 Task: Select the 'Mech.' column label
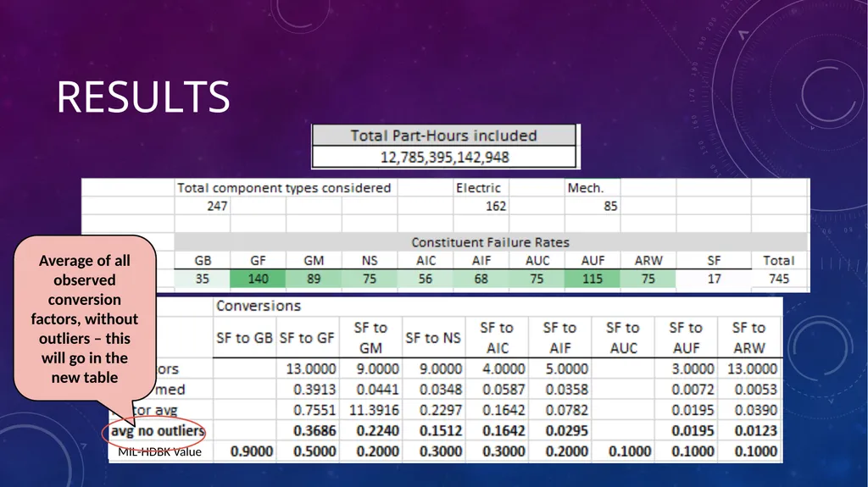pyautogui.click(x=585, y=188)
